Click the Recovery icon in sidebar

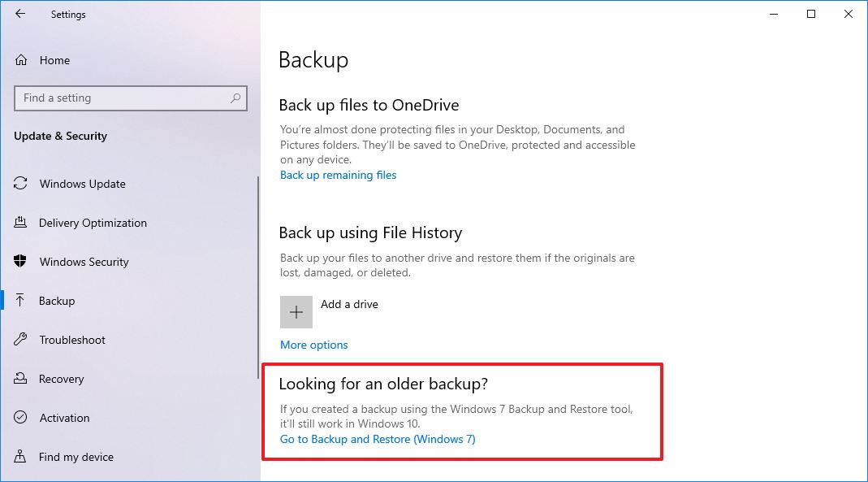click(21, 379)
